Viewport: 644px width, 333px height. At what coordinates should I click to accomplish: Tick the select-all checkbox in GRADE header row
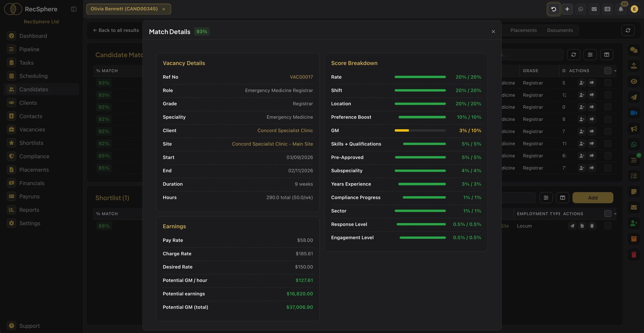pos(608,71)
